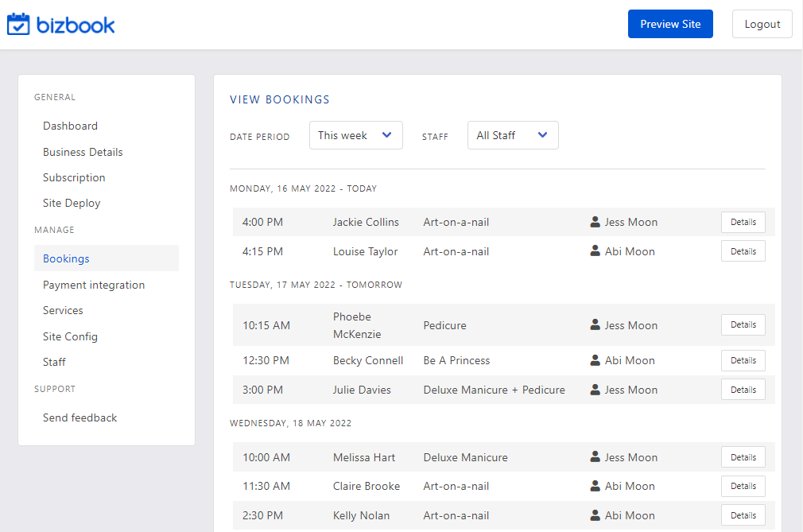
Task: Open Dashboard in the sidebar
Action: point(70,126)
